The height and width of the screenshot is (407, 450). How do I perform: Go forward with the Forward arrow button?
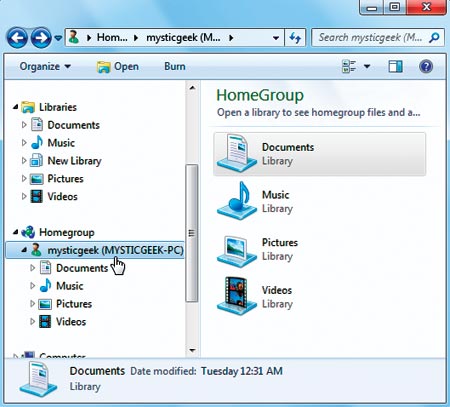pos(41,38)
